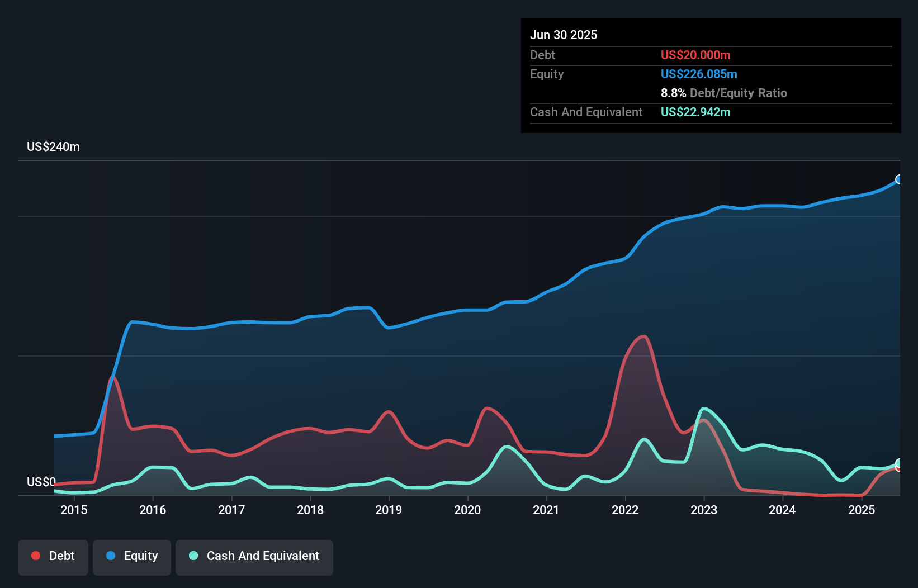Click the 2022 Debt peak on the chart
This screenshot has width=918, height=588.
643,336
